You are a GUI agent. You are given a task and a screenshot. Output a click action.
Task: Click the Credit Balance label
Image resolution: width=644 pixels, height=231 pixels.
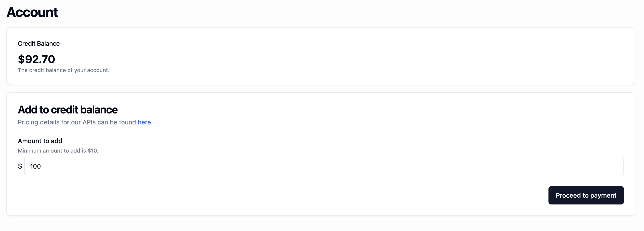click(x=38, y=43)
